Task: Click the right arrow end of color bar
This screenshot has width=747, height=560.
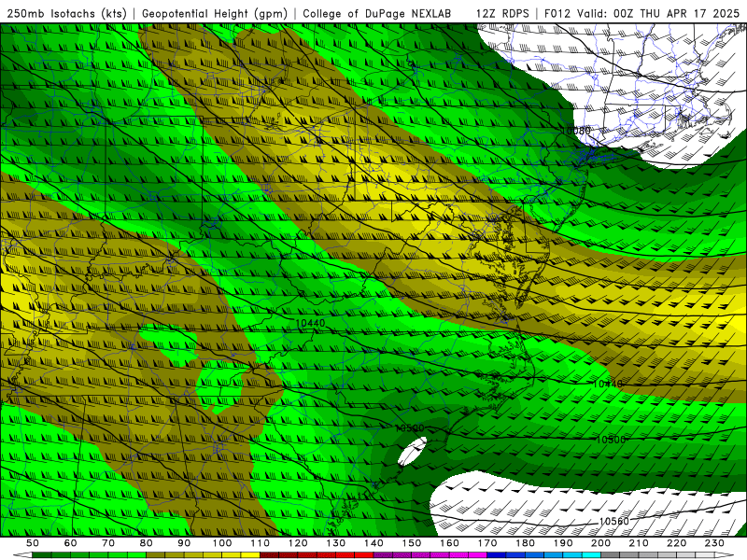Action: coord(725,555)
